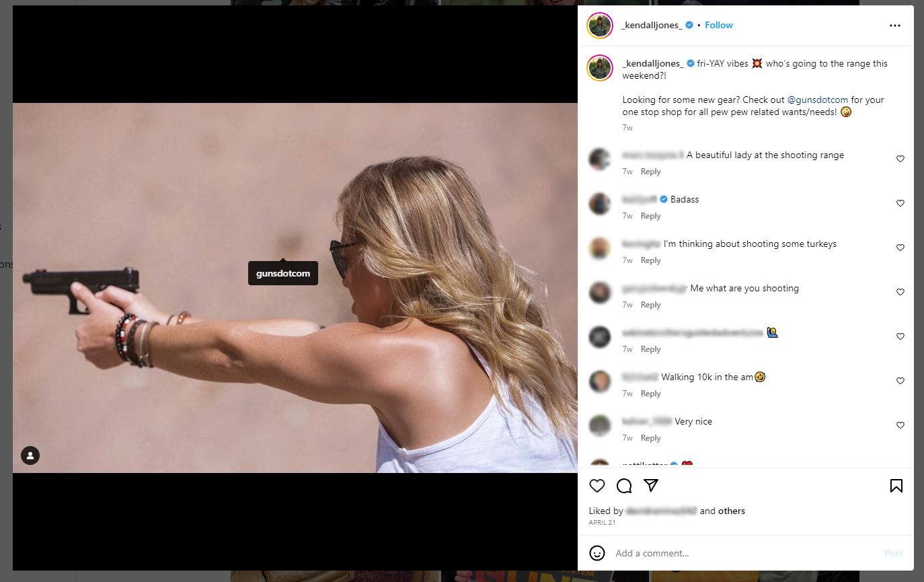This screenshot has height=582, width=924.
Task: Like the 'Very nice' comment
Action: [900, 425]
